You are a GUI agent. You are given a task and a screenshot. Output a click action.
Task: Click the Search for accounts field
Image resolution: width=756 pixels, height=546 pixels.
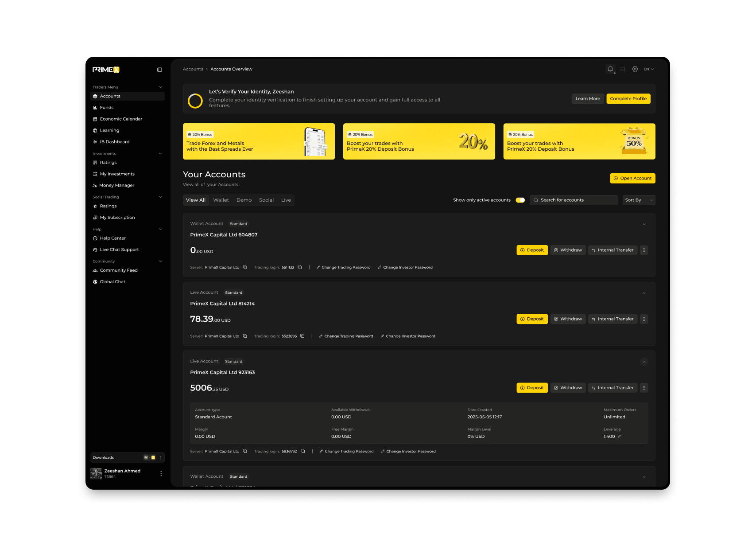pyautogui.click(x=574, y=200)
